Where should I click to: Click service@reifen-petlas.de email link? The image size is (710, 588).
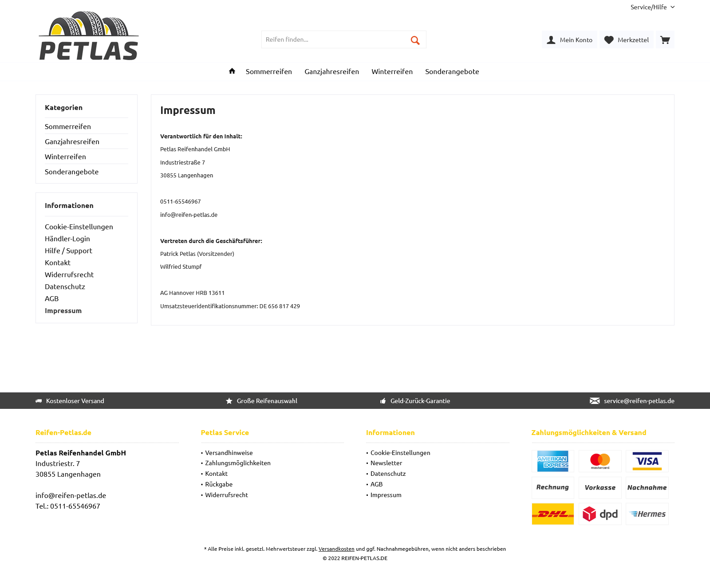tap(639, 401)
